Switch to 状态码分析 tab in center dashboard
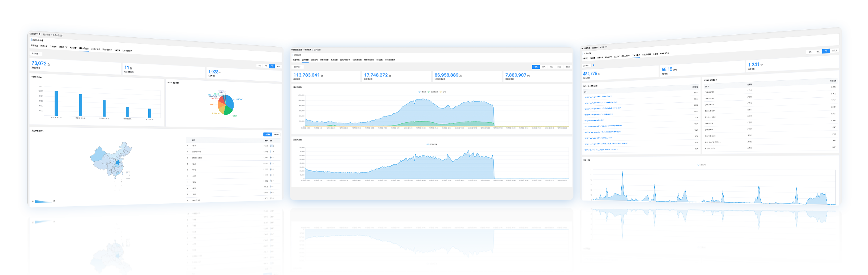868x275 pixels. [324, 60]
